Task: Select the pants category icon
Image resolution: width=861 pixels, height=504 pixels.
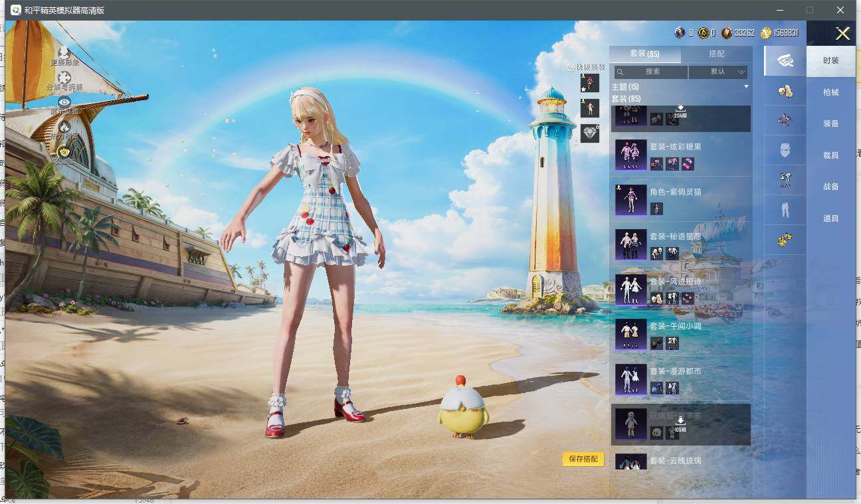Action: pyautogui.click(x=785, y=210)
